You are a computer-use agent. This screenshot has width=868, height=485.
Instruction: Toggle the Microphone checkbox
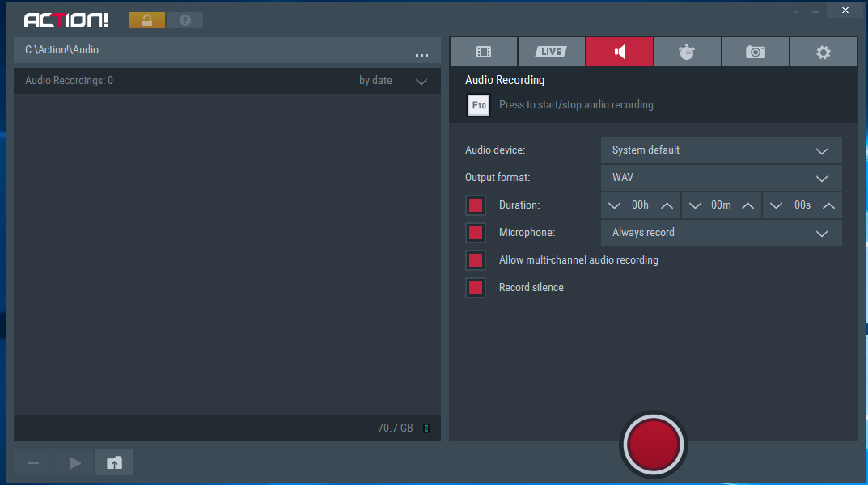click(x=476, y=233)
